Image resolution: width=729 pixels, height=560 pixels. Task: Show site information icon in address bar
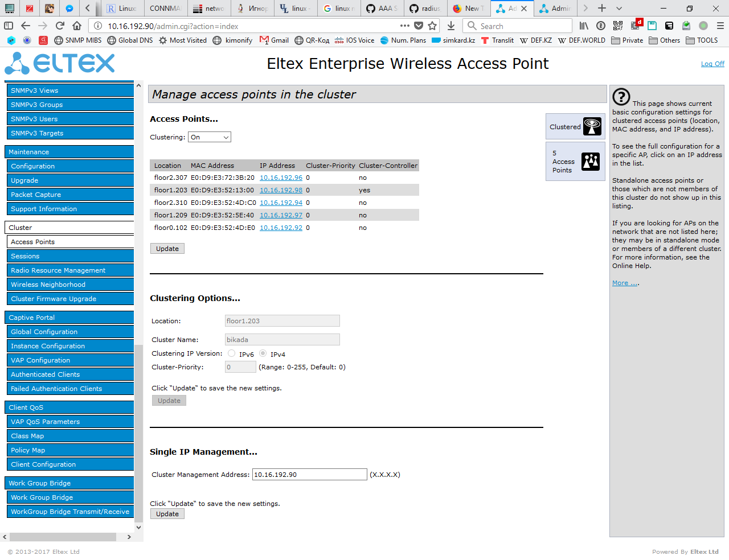98,26
